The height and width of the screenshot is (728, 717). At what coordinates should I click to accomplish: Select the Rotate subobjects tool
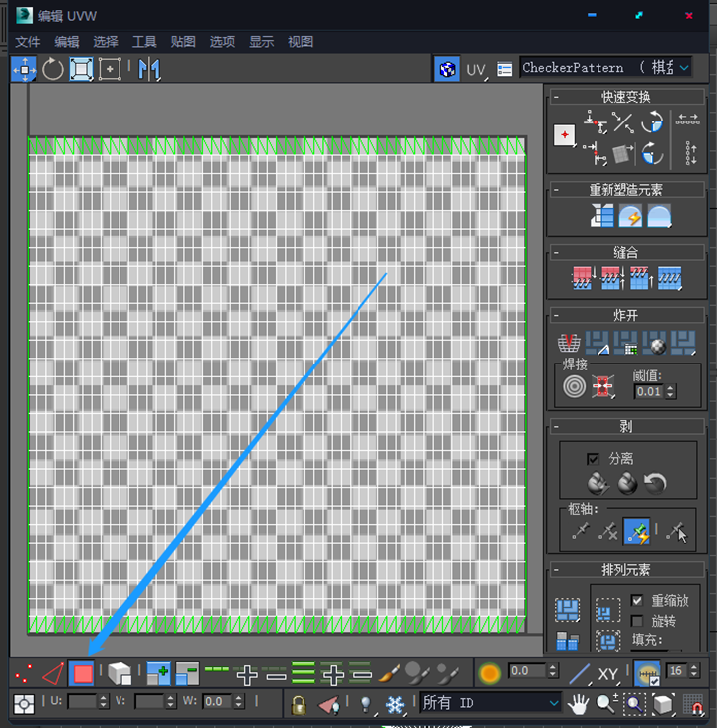coord(53,69)
